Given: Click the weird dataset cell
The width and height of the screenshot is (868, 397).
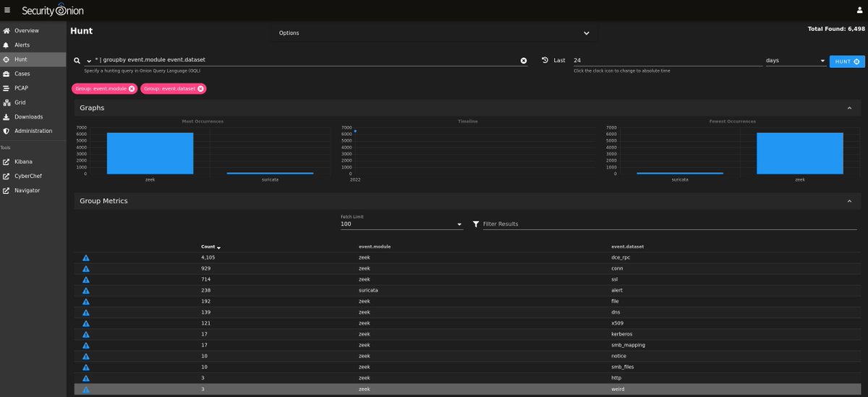Looking at the screenshot, I should [618, 389].
